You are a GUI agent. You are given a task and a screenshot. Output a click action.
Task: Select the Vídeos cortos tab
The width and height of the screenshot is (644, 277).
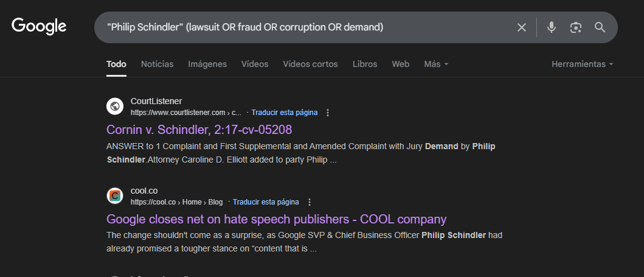click(310, 64)
